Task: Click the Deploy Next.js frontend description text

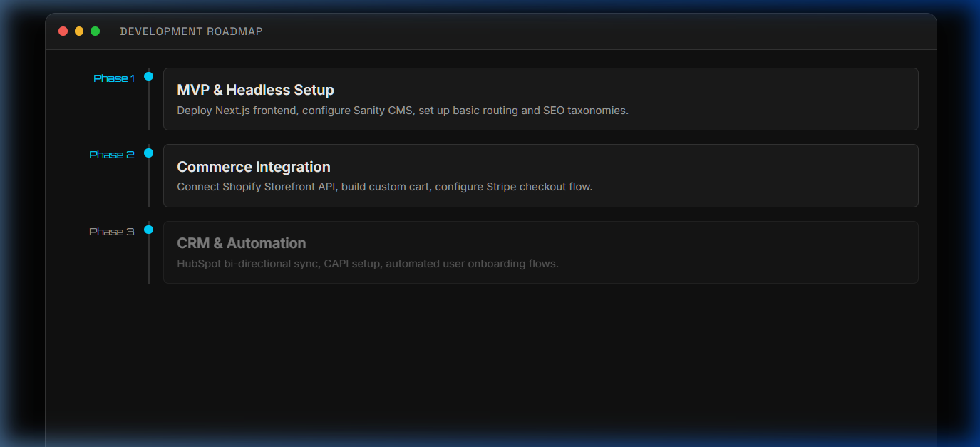Action: coord(403,111)
